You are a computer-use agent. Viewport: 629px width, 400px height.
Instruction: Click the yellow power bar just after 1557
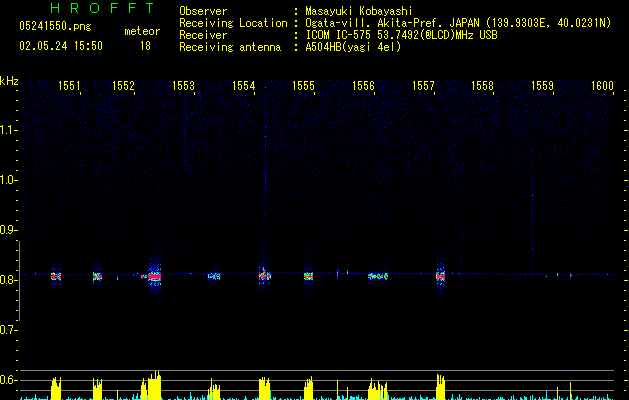(440, 387)
